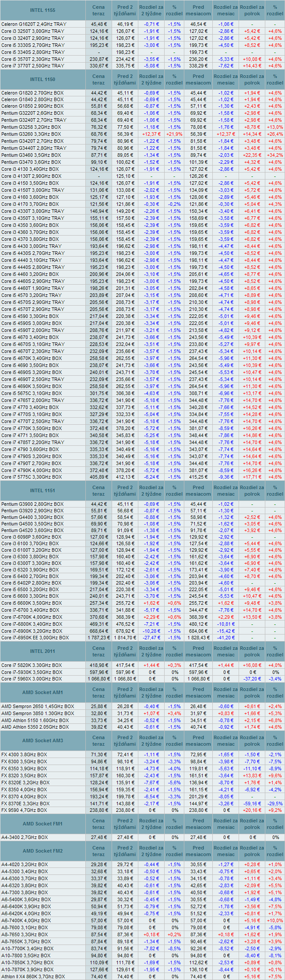Select Core i3 4170 3,70GHz BOX row name
Viewport: 285px width, 980px height.
click(30, 204)
